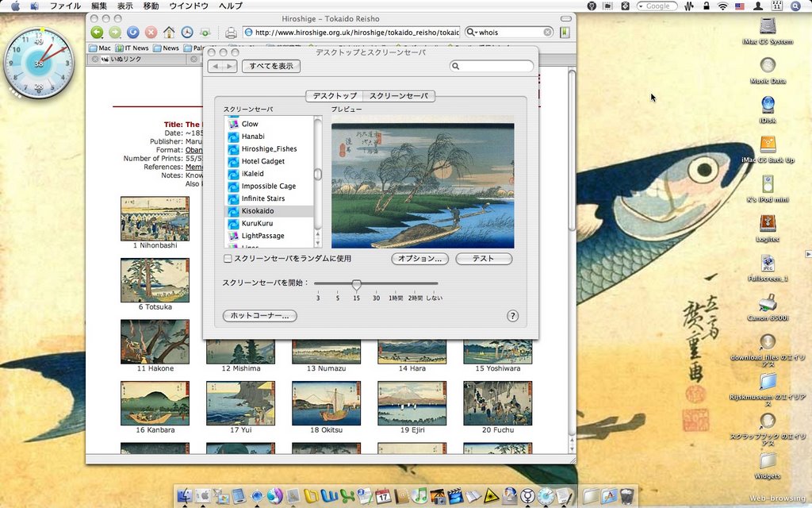Click the green forward arrow in browser

pos(115,32)
